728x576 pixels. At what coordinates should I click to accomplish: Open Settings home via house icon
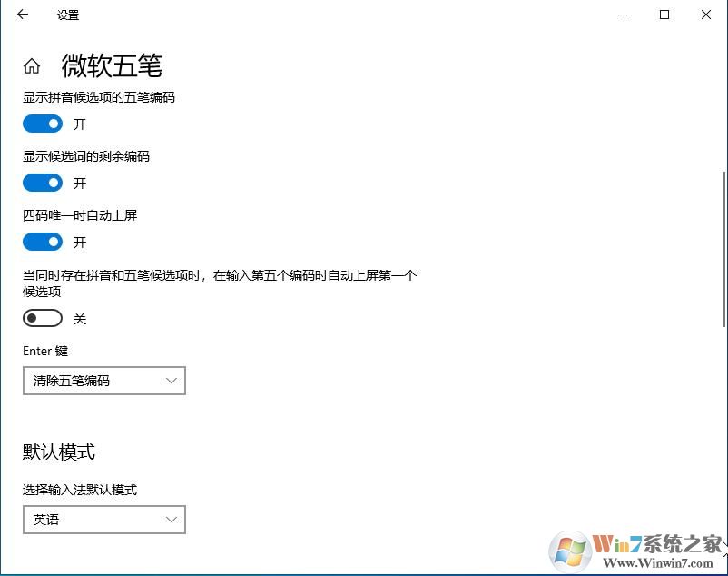[x=32, y=66]
